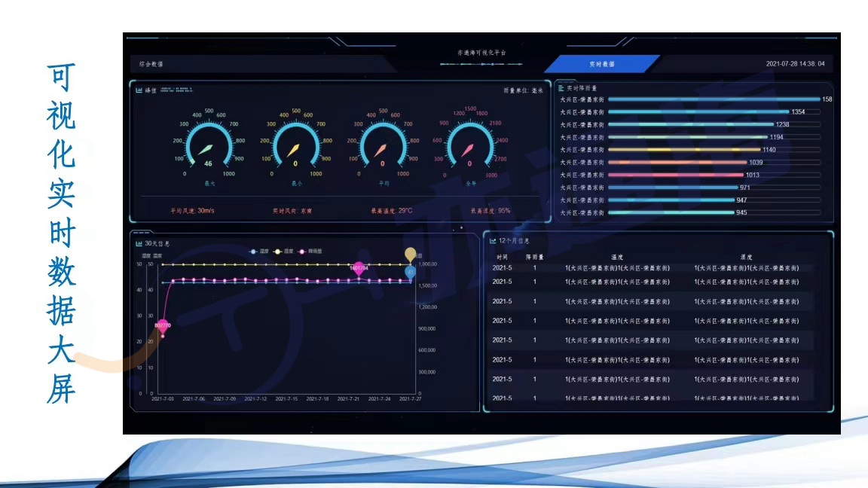Click the 最大 gauge showing 46
Screen dimensions: 868x488
point(209,145)
